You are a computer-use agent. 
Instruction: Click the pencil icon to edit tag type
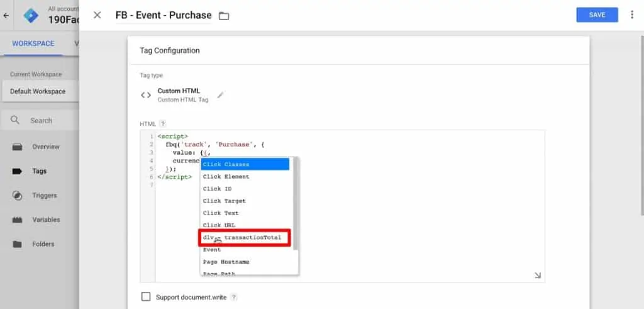pyautogui.click(x=221, y=95)
